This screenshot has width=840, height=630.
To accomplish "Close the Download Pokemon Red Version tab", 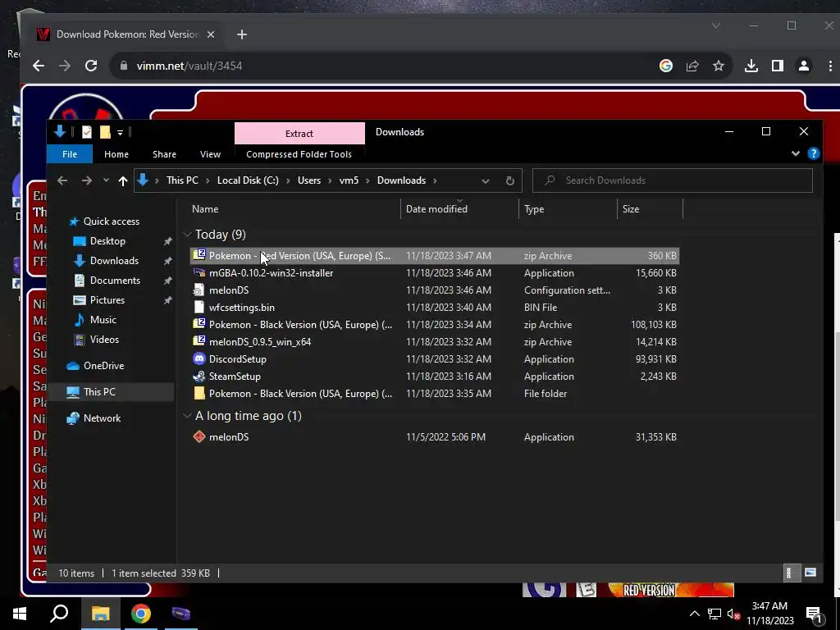I will point(211,34).
